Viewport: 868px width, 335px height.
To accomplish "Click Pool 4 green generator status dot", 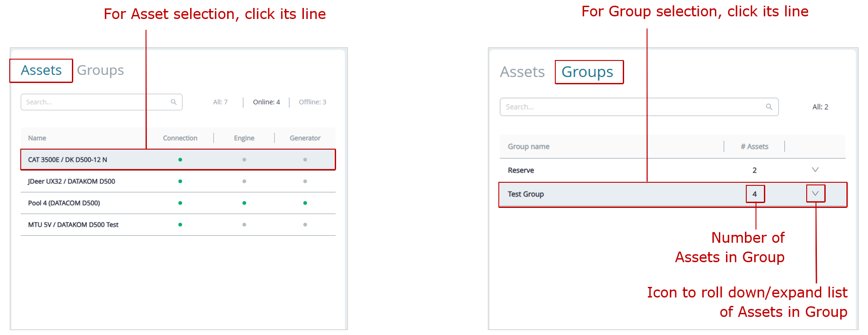I will pyautogui.click(x=305, y=203).
